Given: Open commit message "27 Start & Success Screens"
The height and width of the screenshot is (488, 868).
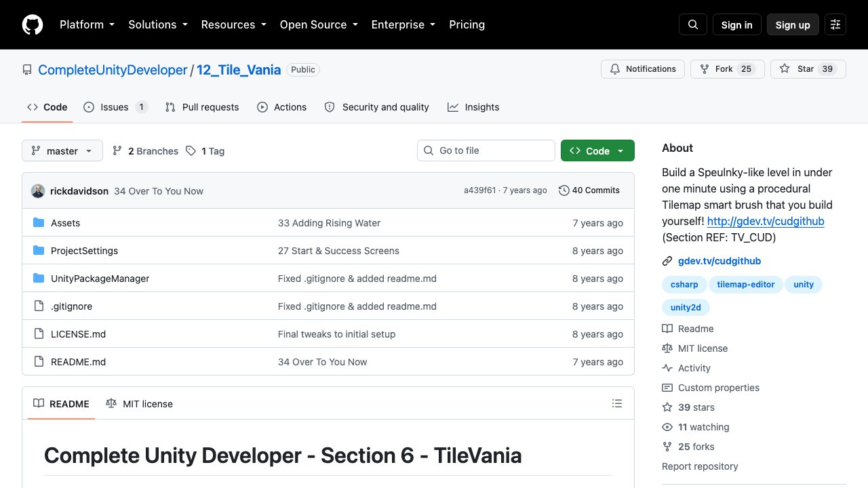Looking at the screenshot, I should [x=338, y=251].
